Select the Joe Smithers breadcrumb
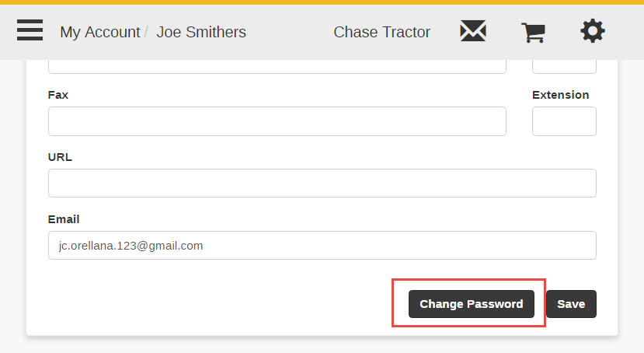Viewport: 644px width, 353px height. tap(201, 32)
